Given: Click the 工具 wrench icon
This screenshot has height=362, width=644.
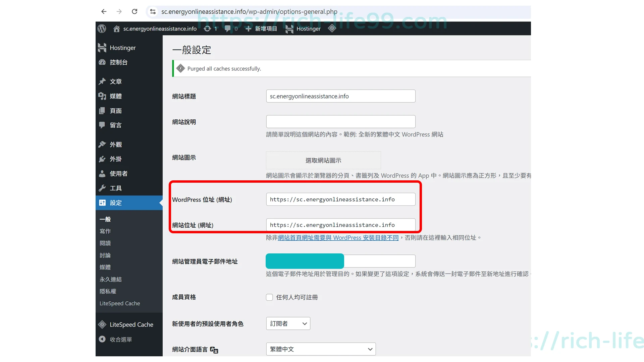Looking at the screenshot, I should pyautogui.click(x=102, y=188).
